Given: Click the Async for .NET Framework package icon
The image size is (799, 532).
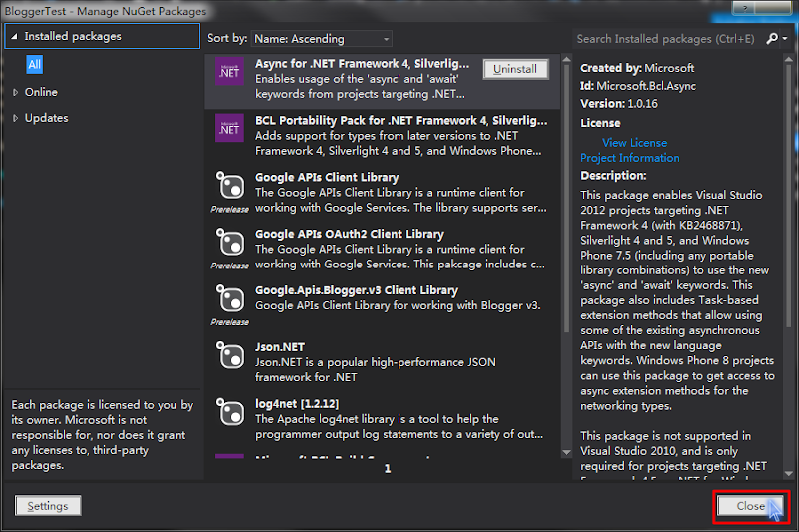Looking at the screenshot, I should [229, 71].
